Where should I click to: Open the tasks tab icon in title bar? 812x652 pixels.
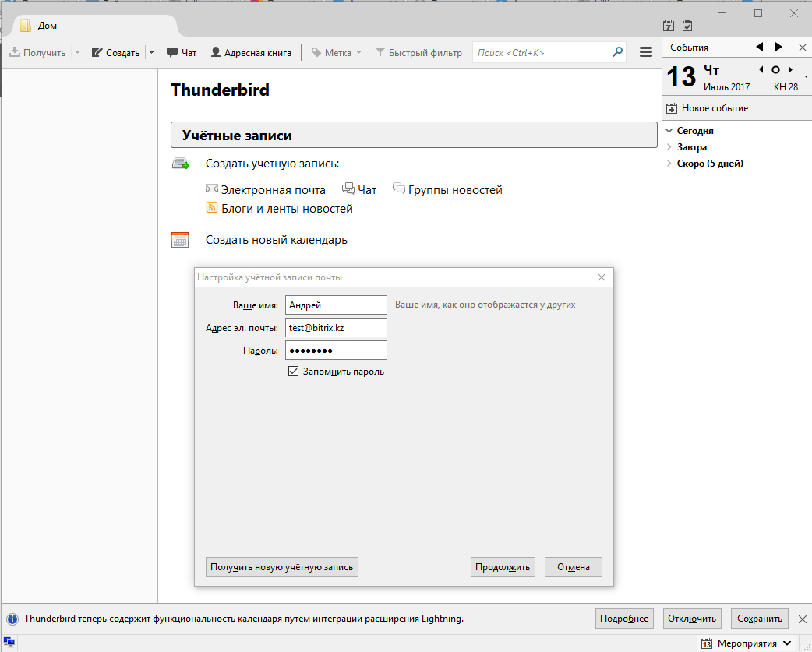tap(687, 26)
